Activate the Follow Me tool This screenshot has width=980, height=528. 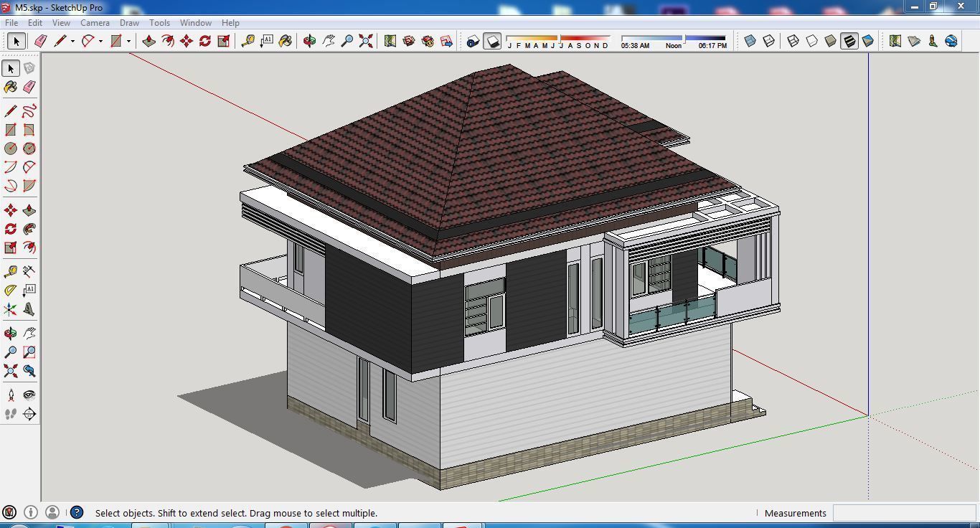click(29, 229)
